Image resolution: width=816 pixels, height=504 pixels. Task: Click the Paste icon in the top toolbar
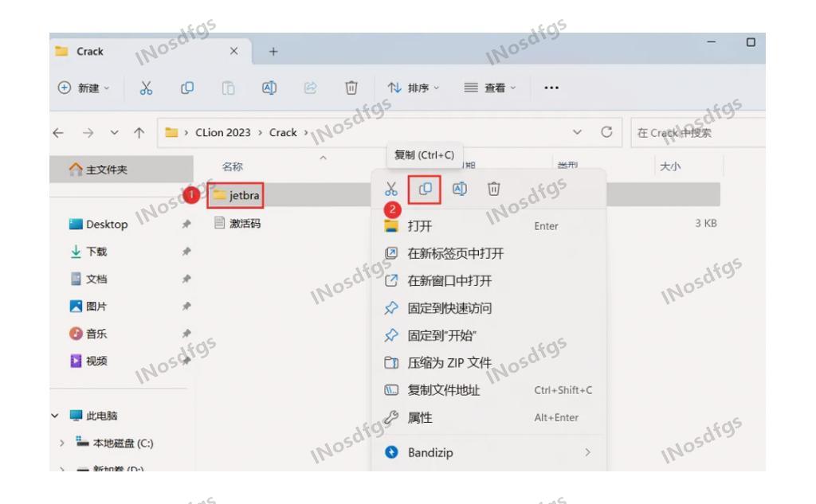[x=228, y=88]
